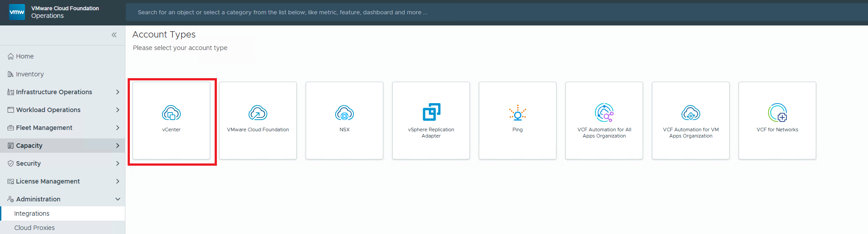The height and width of the screenshot is (234, 868).
Task: Collapse the Administration section
Action: [117, 199]
